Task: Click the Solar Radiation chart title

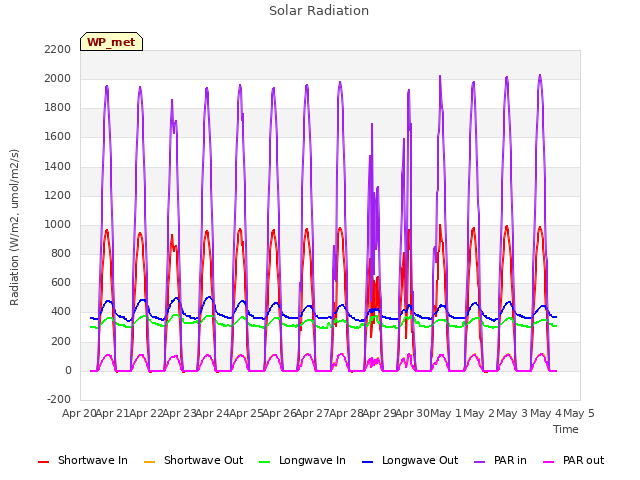Action: 319,11
